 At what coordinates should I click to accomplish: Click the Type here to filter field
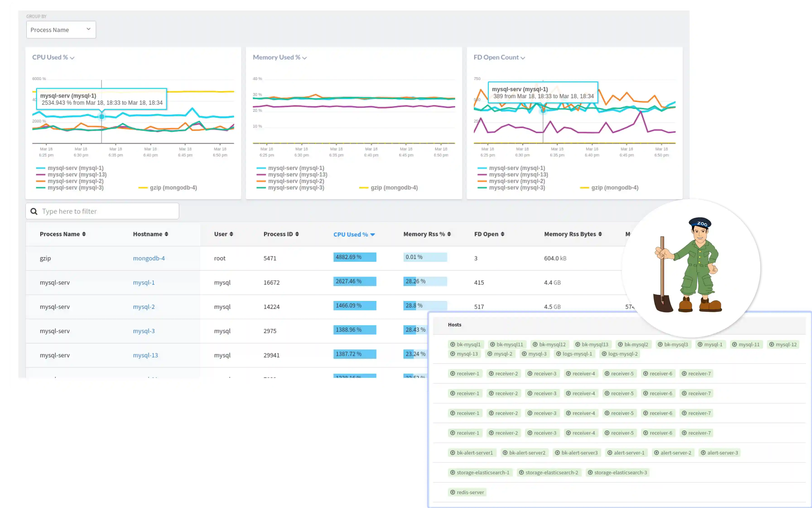click(x=108, y=211)
